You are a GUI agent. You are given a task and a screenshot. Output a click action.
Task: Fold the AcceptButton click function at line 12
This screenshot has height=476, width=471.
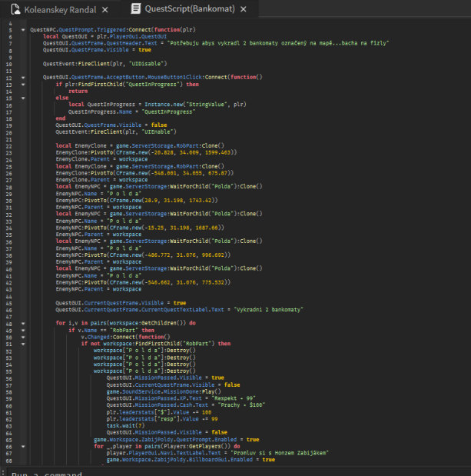tap(23, 78)
